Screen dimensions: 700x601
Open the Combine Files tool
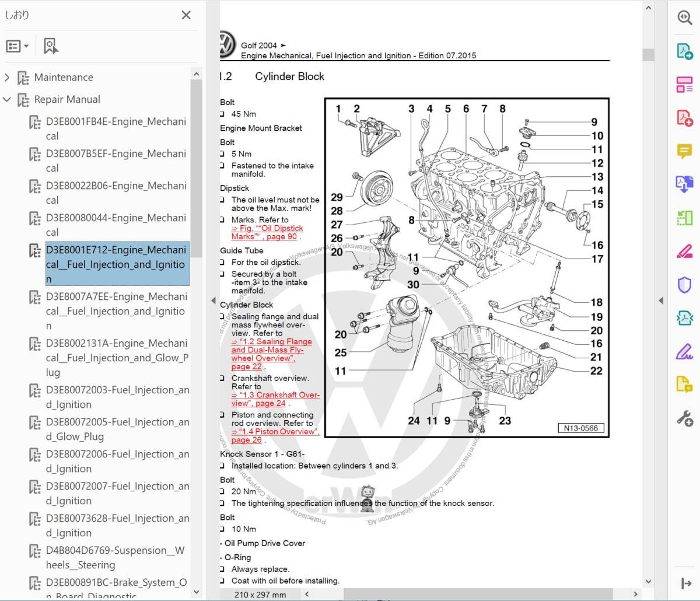click(684, 184)
